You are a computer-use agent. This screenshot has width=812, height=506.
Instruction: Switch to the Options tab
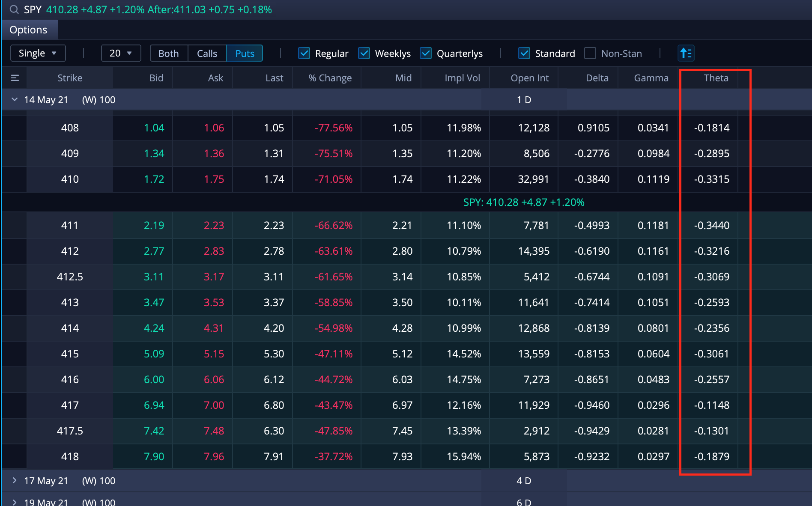pos(29,30)
